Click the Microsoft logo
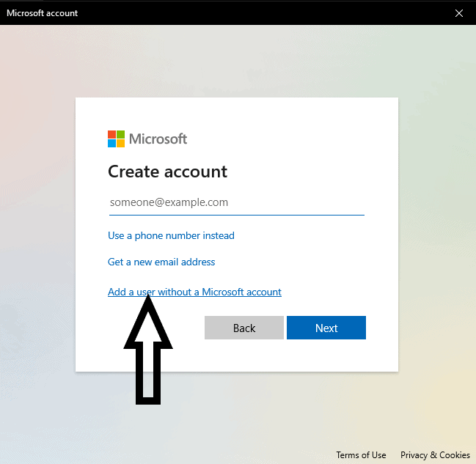476x464 pixels. [147, 139]
